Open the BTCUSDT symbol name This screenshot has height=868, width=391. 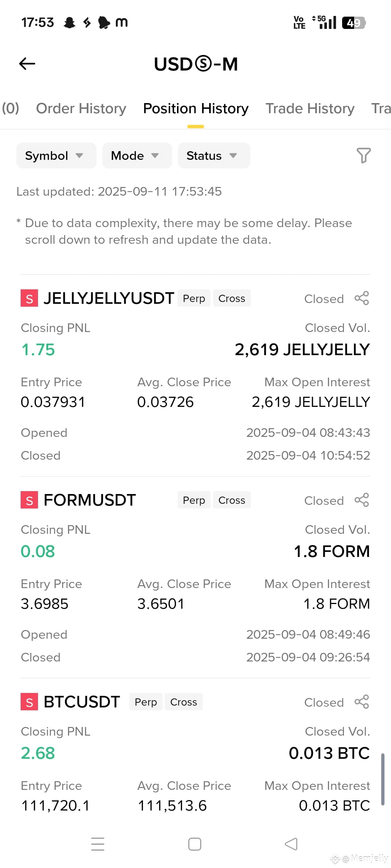pyautogui.click(x=81, y=702)
